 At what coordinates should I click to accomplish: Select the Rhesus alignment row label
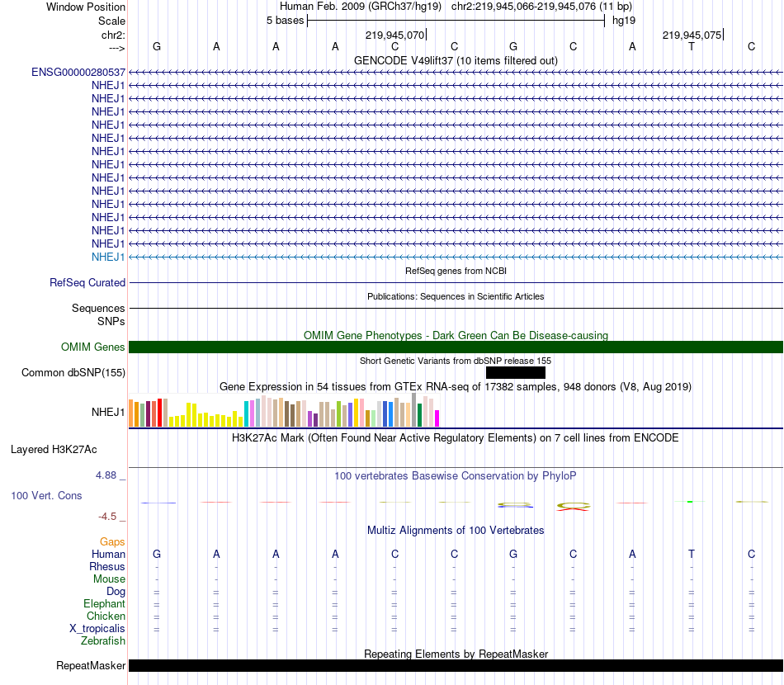(107, 566)
